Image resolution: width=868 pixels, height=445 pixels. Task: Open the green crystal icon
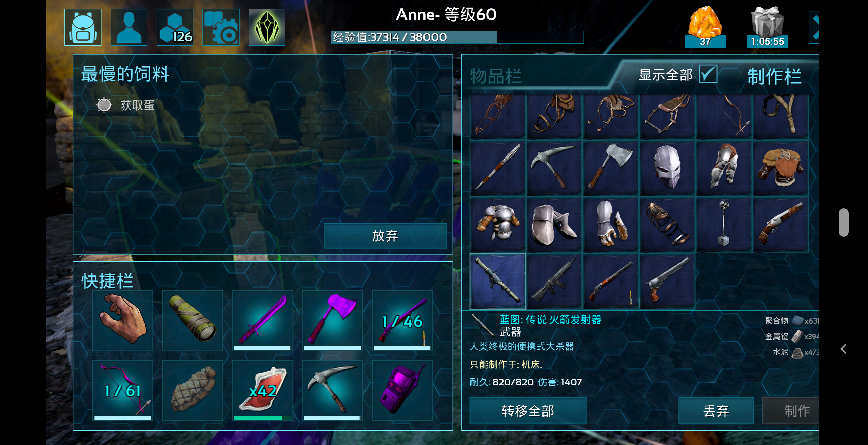pos(267,27)
